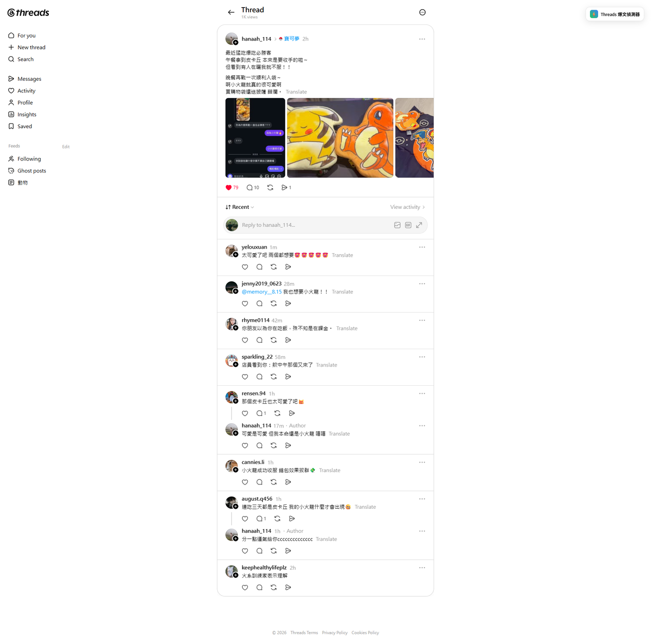Image resolution: width=651 pixels, height=644 pixels.
Task: Open the Ghost posts feed
Action: pyautogui.click(x=27, y=171)
